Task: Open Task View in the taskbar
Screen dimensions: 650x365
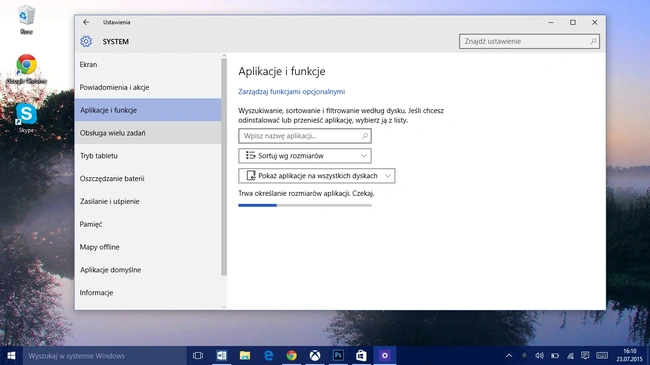Action: coord(198,356)
